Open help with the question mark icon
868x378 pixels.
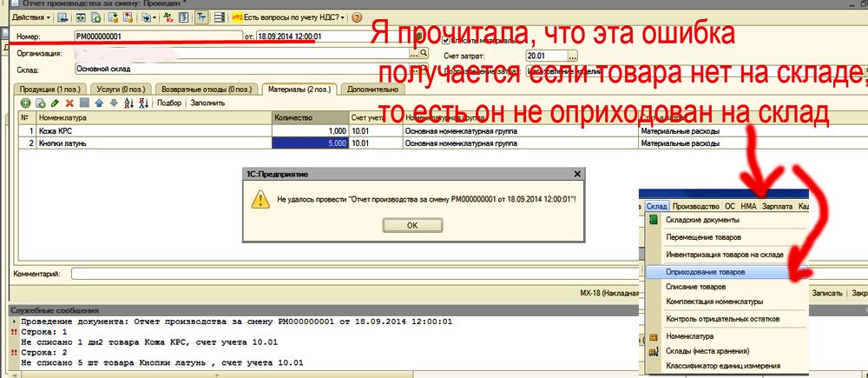click(357, 17)
